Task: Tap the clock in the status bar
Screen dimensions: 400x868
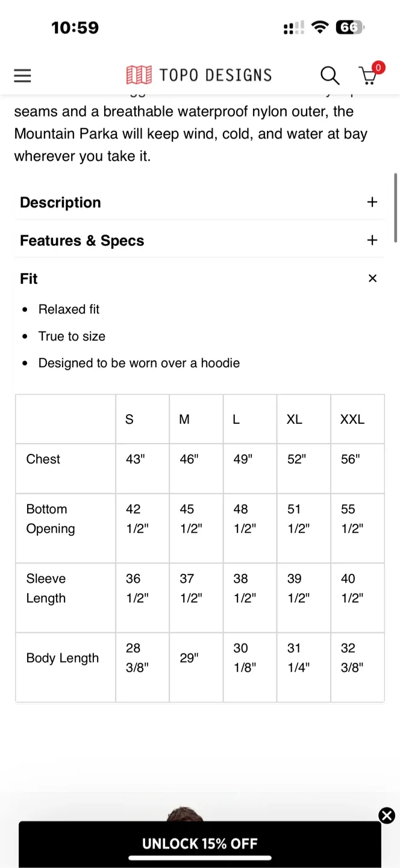Action: pyautogui.click(x=75, y=27)
